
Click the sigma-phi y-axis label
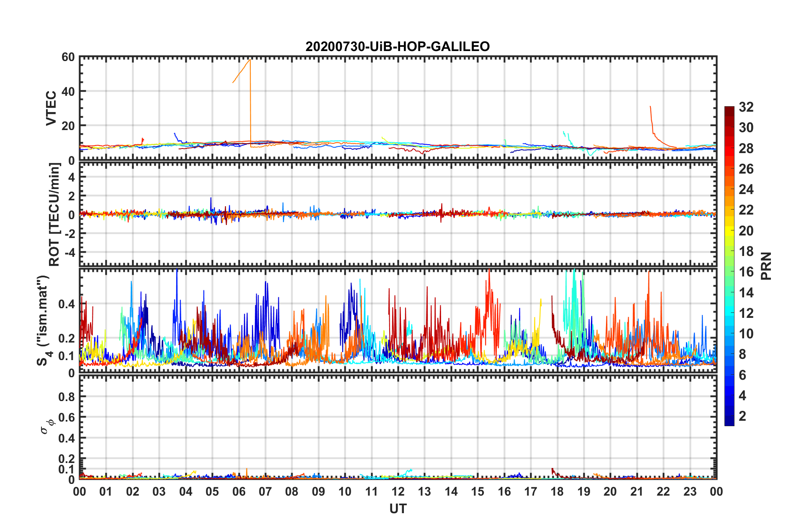pyautogui.click(x=46, y=425)
